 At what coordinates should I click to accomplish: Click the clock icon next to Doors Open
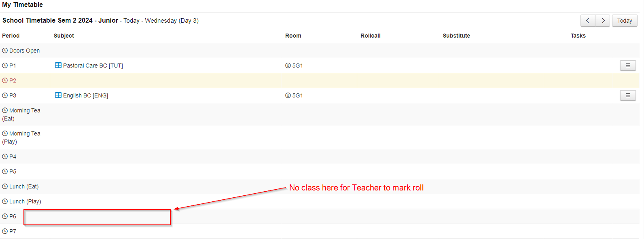[x=5, y=51]
